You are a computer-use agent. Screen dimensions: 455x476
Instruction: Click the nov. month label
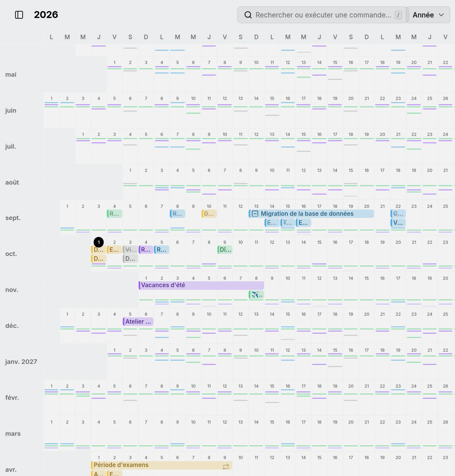(x=12, y=290)
